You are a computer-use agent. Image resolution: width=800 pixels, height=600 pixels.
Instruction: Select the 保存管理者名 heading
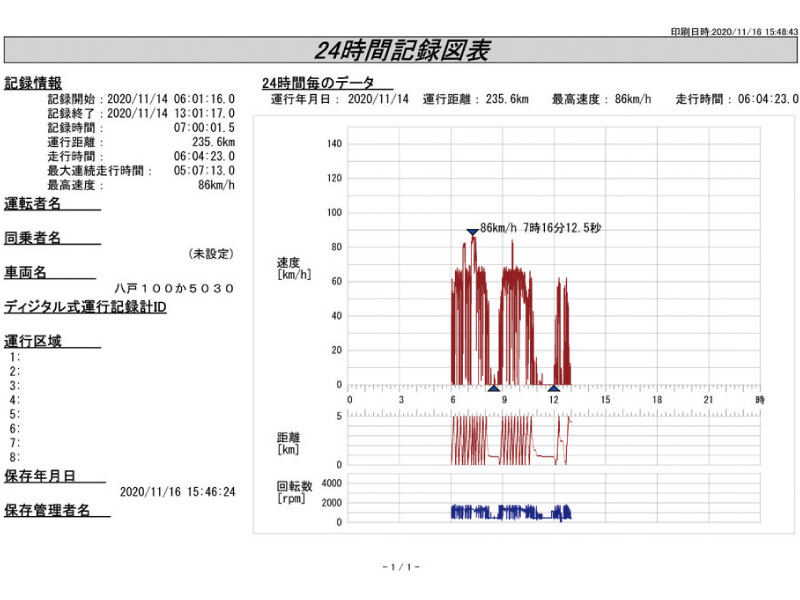47,510
